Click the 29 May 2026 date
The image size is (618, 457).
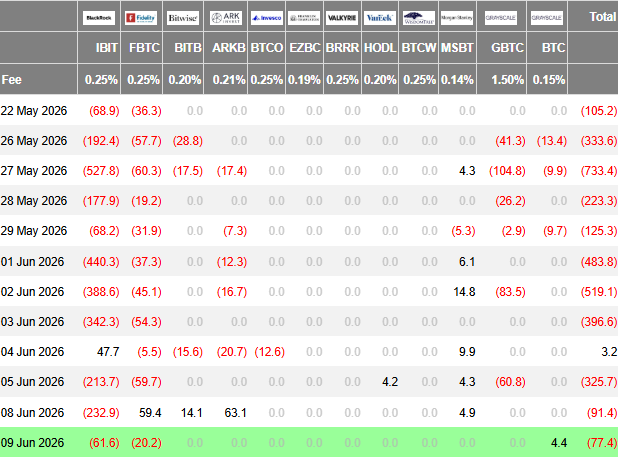pos(34,230)
